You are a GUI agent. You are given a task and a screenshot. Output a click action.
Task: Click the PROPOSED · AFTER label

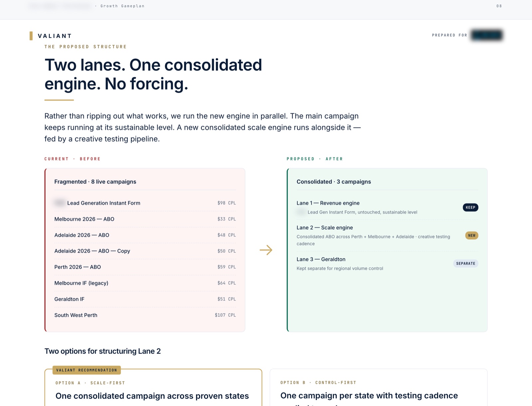click(x=315, y=159)
